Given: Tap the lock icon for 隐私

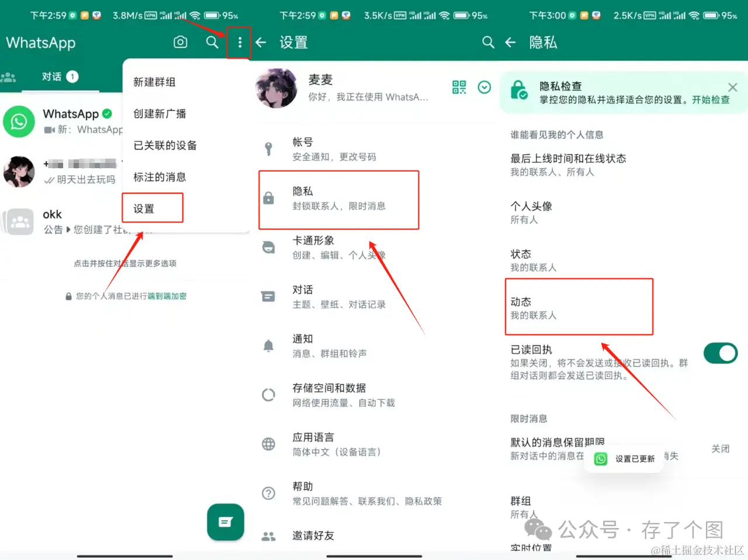Looking at the screenshot, I should tap(268, 199).
